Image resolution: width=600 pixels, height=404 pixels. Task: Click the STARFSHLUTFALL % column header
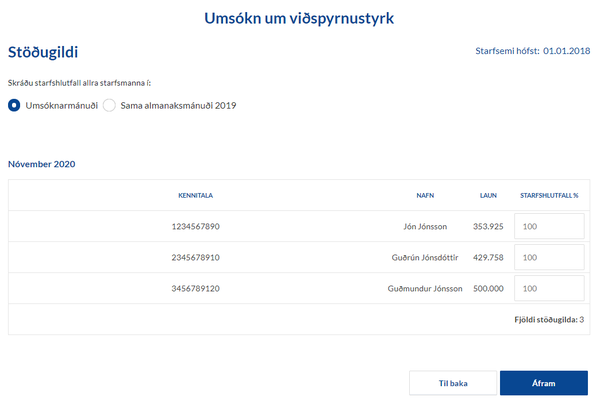(x=549, y=196)
